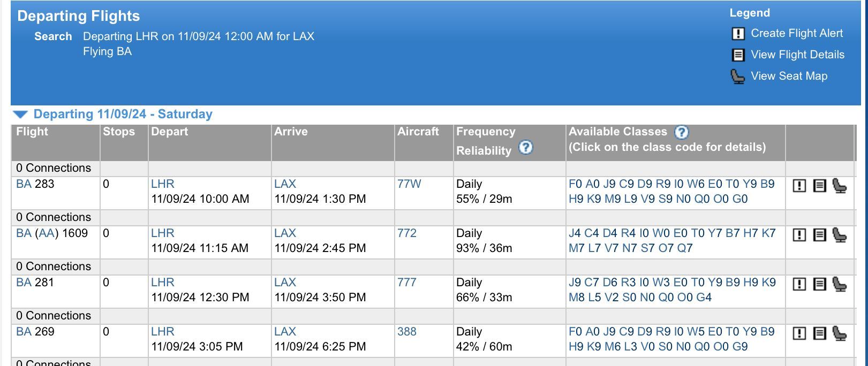Create flight alert for BA 269
868x366 pixels.
click(x=799, y=333)
